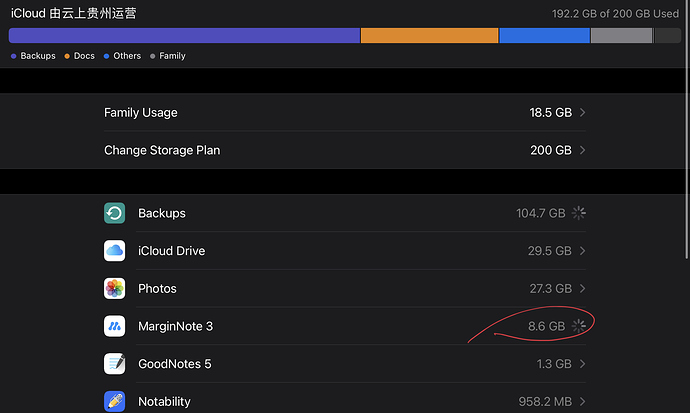This screenshot has width=690, height=413.
Task: Open Change Storage Plan chevron
Action: tap(582, 150)
